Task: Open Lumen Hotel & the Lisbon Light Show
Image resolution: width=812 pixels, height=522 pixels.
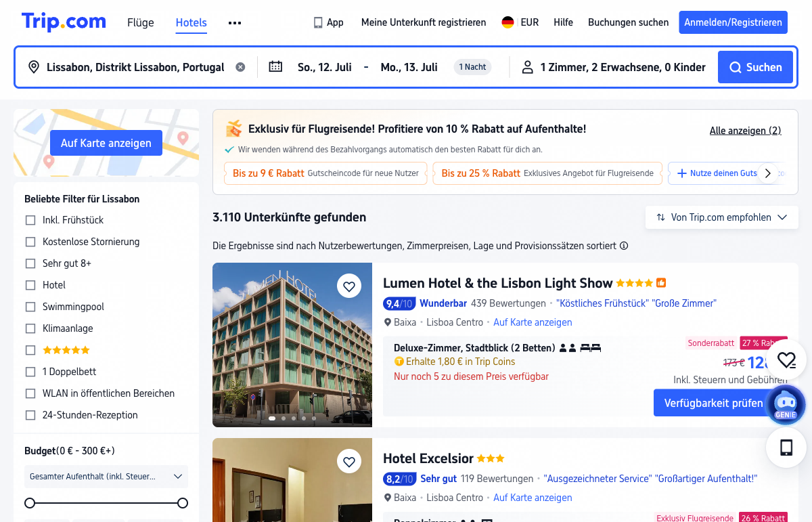Action: [x=497, y=283]
